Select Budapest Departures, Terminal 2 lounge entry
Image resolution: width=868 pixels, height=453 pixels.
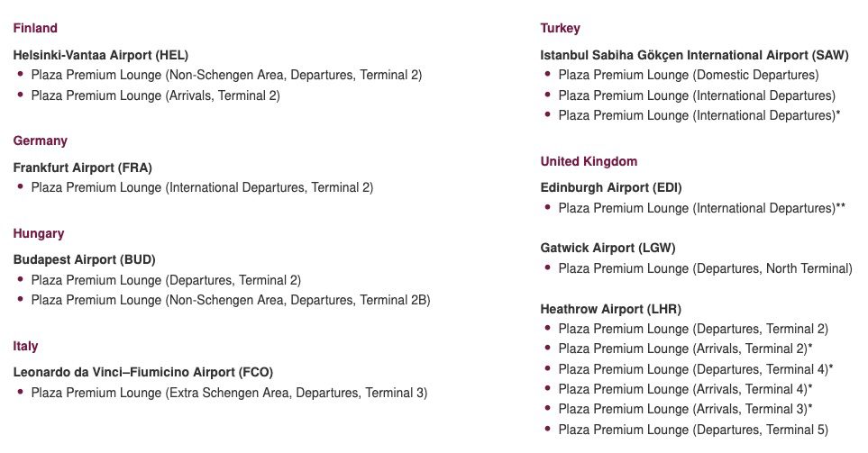[x=166, y=280]
